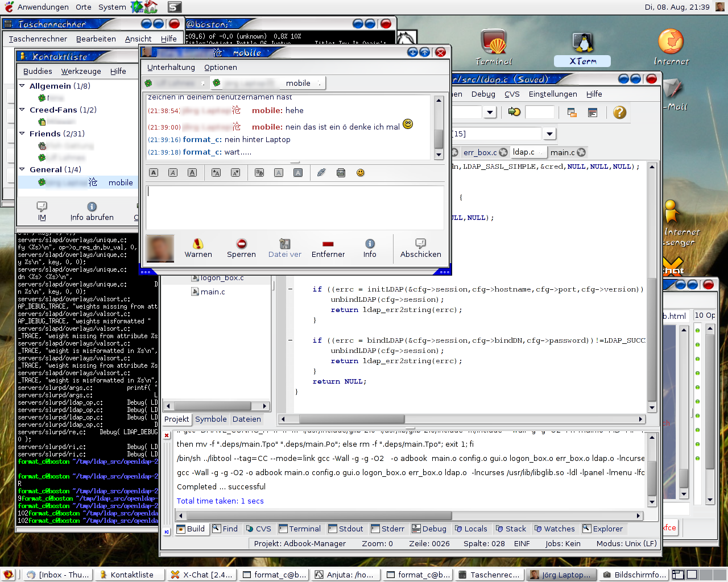
Task: Click the X-Chat taskbar button
Action: pyautogui.click(x=201, y=575)
